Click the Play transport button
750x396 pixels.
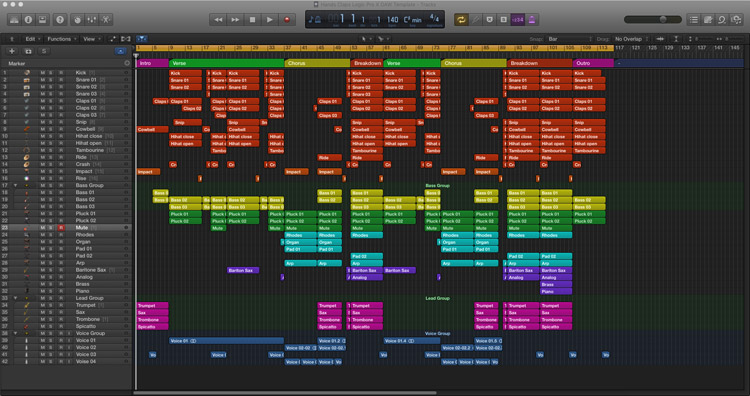[270, 20]
